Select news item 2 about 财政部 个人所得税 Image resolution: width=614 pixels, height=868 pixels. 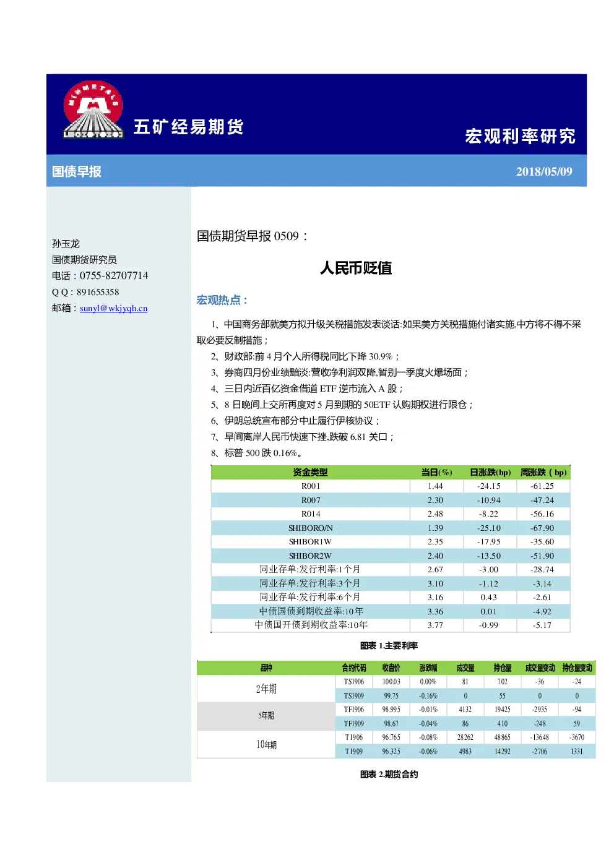[306, 356]
